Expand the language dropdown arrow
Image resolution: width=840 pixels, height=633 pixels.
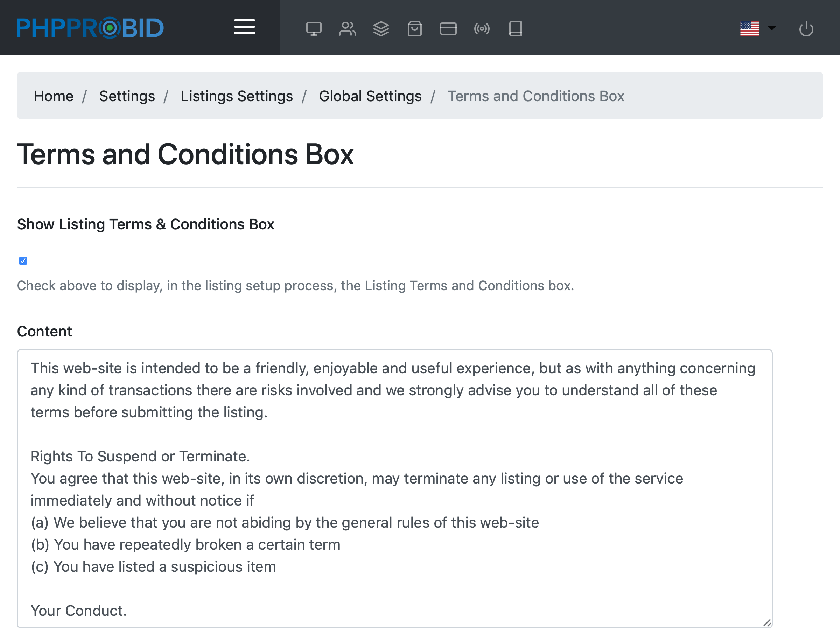coord(771,28)
